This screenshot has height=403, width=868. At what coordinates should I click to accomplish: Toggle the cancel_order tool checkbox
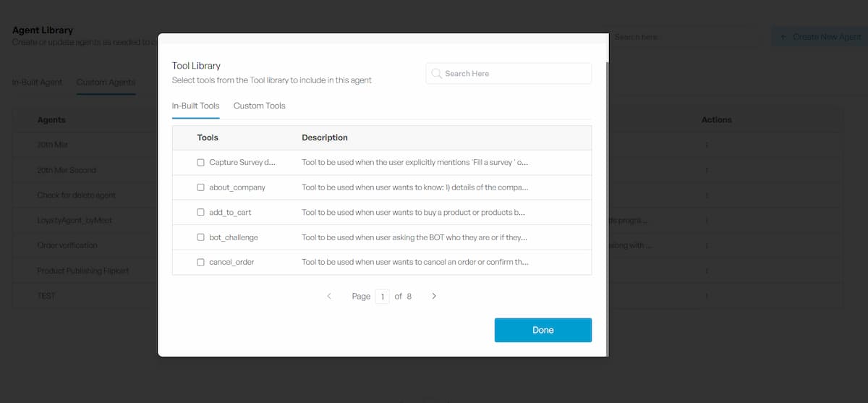[201, 262]
